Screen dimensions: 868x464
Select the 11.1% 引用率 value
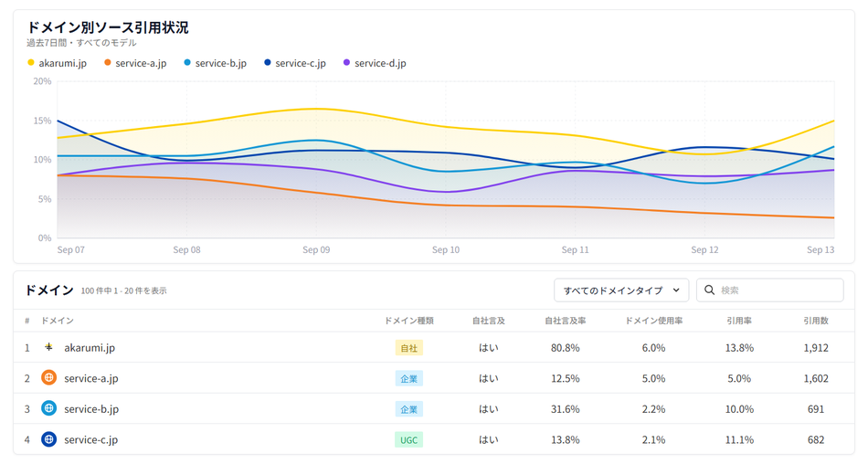739,439
